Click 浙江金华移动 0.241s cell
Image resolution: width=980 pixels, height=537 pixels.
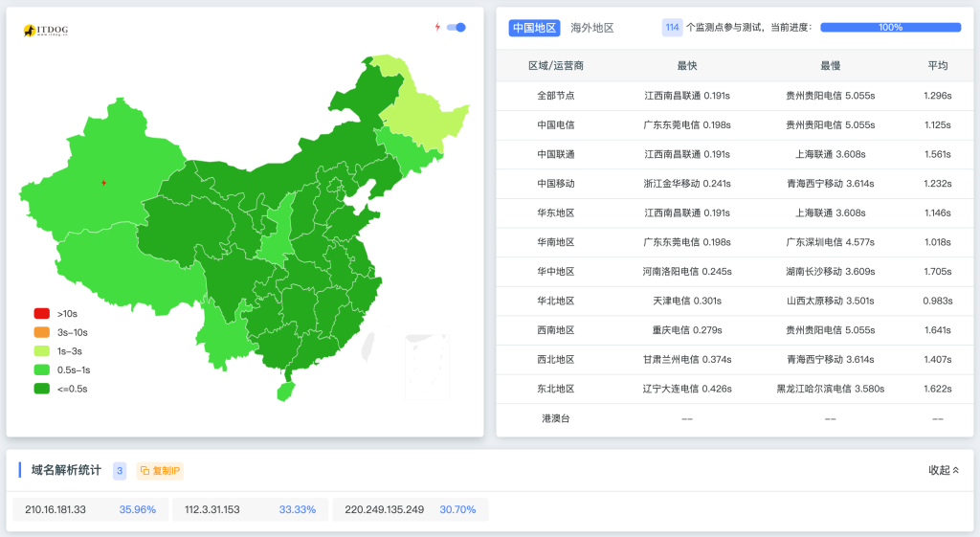pos(687,184)
